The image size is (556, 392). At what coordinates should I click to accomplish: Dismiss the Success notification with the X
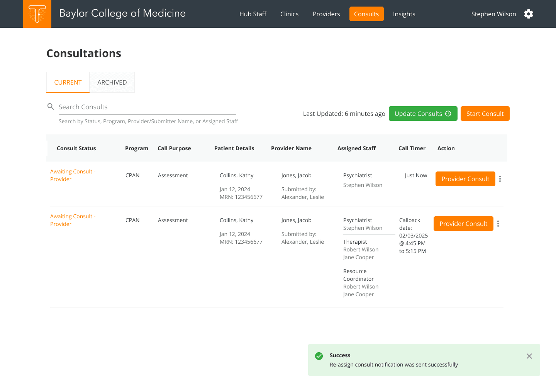529,356
